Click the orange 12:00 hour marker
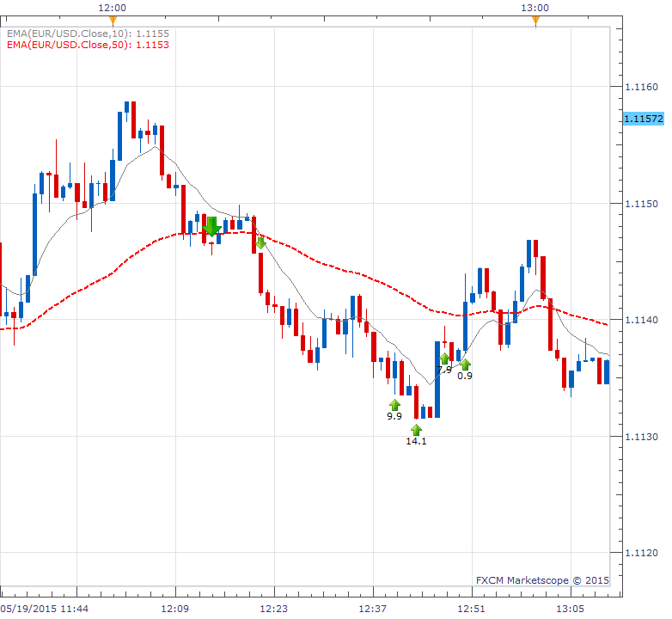Image resolution: width=672 pixels, height=619 pixels. pos(113,21)
